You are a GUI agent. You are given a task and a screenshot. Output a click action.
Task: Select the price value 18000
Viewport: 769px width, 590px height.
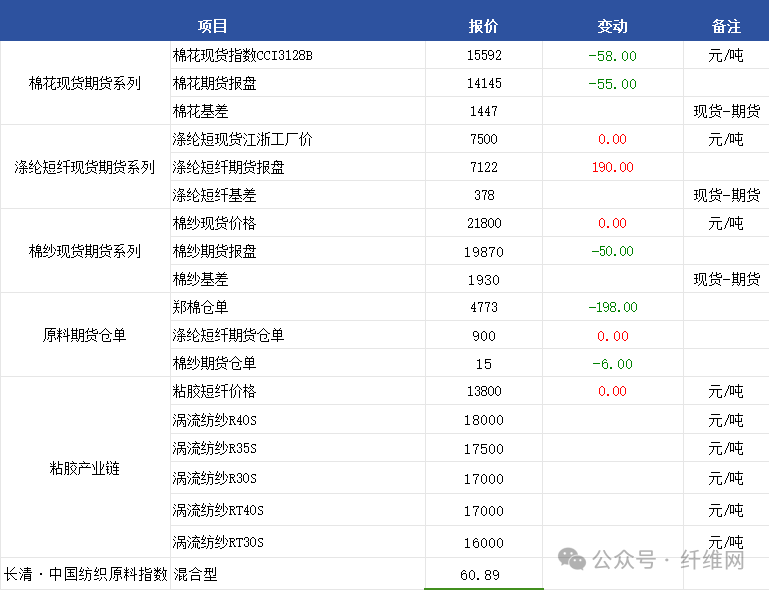click(484, 420)
